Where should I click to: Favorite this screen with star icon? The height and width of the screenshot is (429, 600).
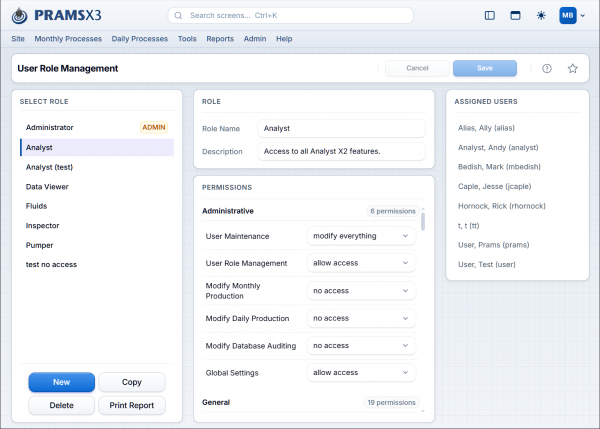coord(572,69)
